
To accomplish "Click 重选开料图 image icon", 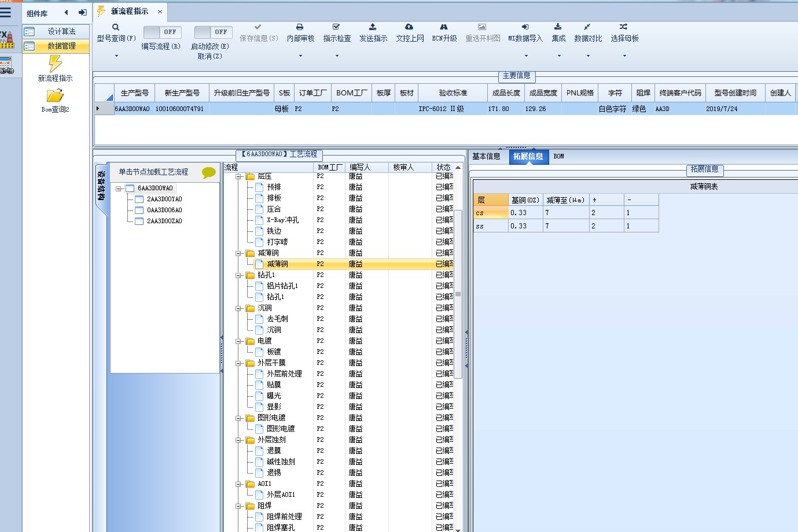I will (x=482, y=27).
